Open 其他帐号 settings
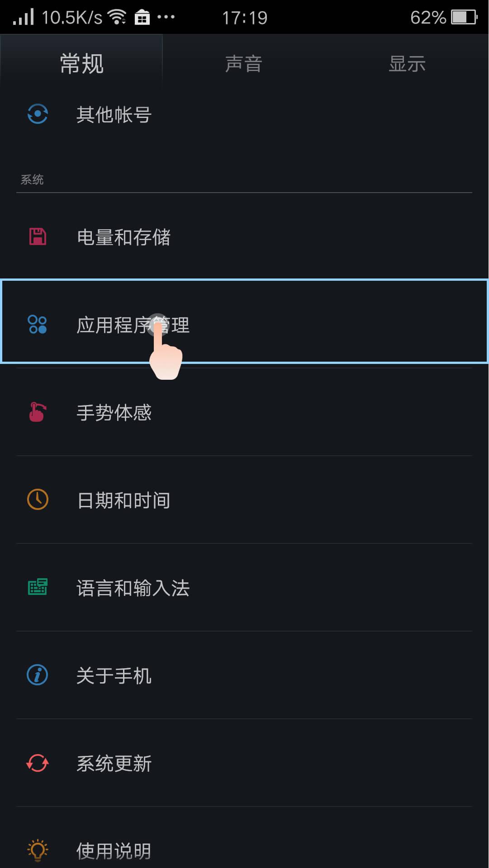This screenshot has height=868, width=489. click(x=114, y=115)
